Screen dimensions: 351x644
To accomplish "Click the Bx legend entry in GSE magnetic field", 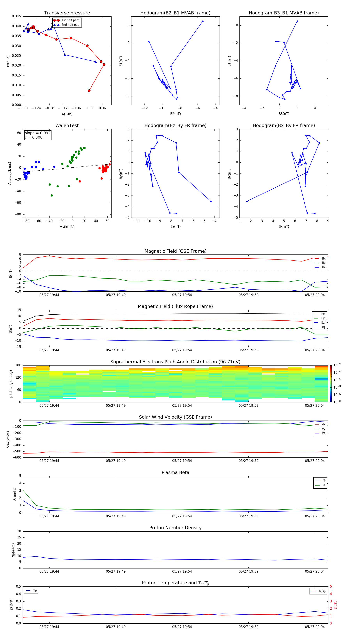I will (320, 259).
